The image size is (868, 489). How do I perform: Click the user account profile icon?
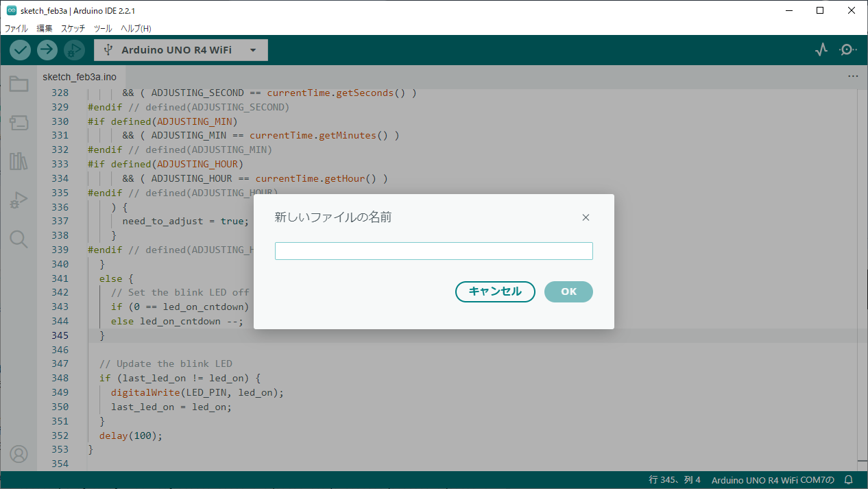[19, 454]
